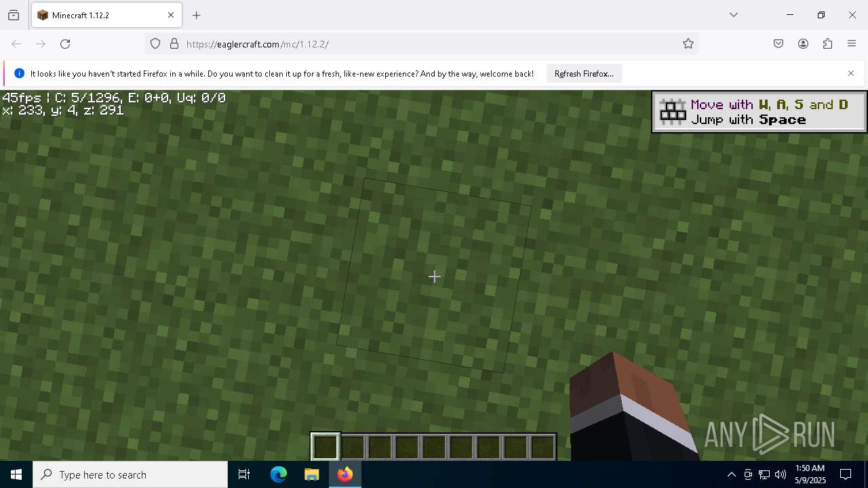Restore down the Firefox window
This screenshot has width=868, height=488.
pyautogui.click(x=821, y=15)
